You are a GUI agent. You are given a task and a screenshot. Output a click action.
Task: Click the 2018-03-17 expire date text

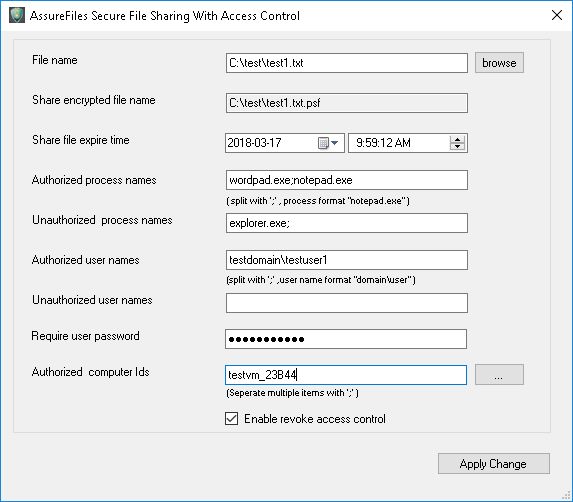(x=254, y=142)
